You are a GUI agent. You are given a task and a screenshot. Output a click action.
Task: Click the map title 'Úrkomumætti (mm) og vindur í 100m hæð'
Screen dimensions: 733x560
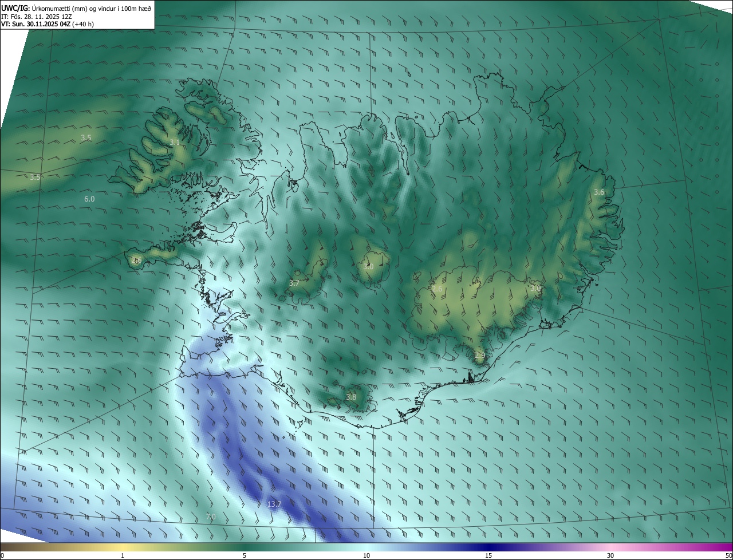[x=91, y=7]
